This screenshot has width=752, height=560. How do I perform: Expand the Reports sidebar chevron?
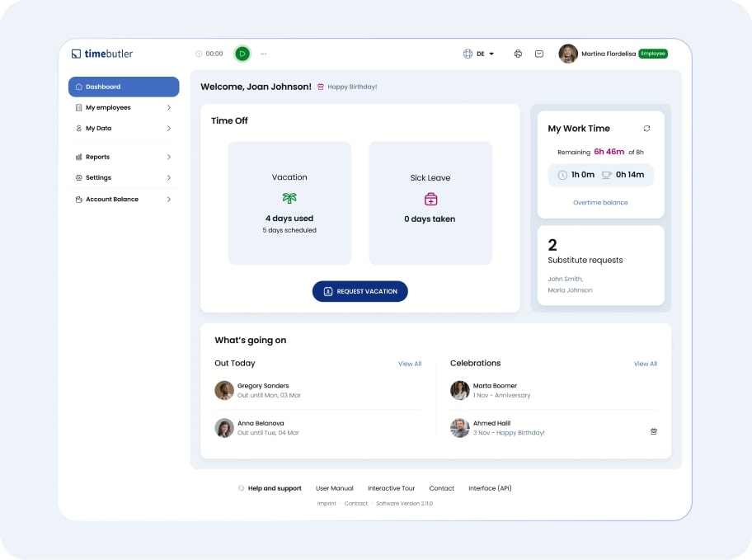pos(169,157)
